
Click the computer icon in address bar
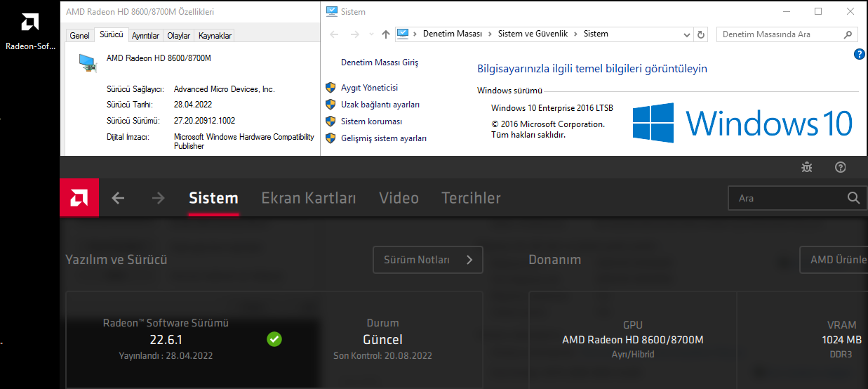point(403,34)
